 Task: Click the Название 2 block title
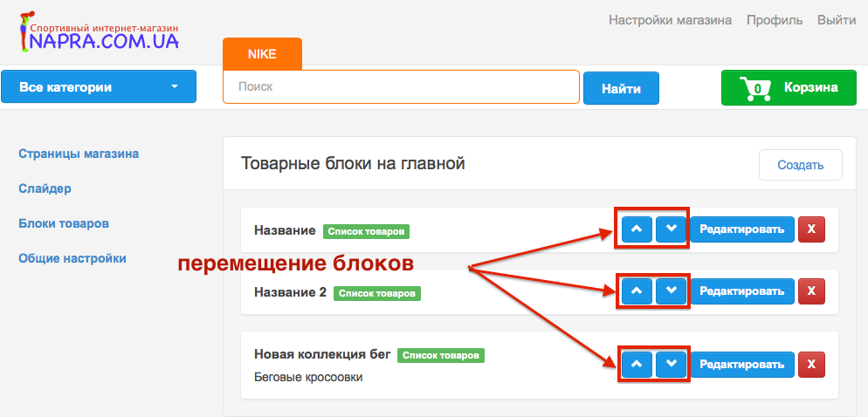pyautogui.click(x=291, y=292)
